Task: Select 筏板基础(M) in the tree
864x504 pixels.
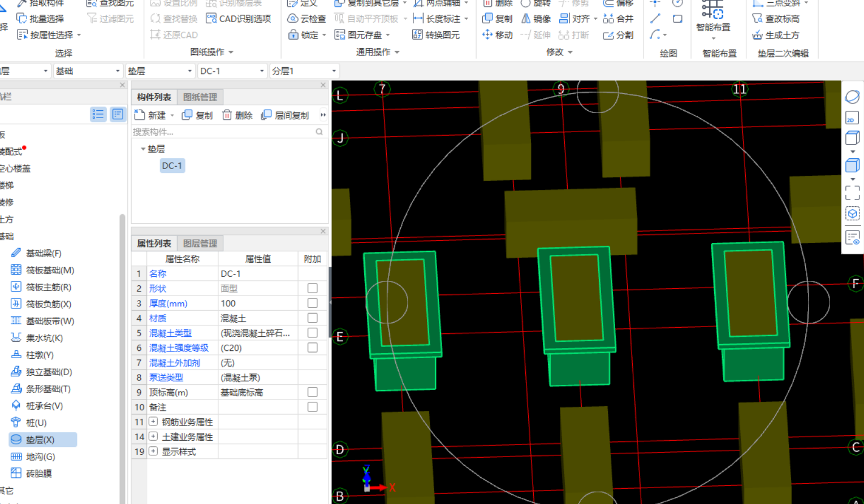Action: (x=42, y=270)
